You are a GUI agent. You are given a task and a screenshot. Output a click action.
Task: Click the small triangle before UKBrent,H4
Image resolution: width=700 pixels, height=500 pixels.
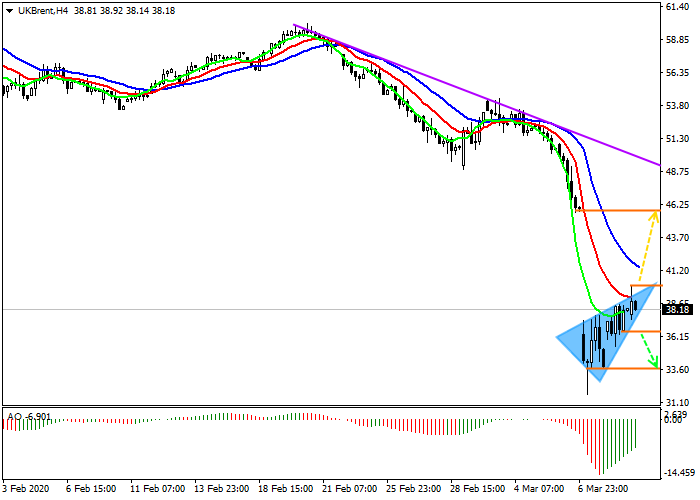click(x=9, y=9)
